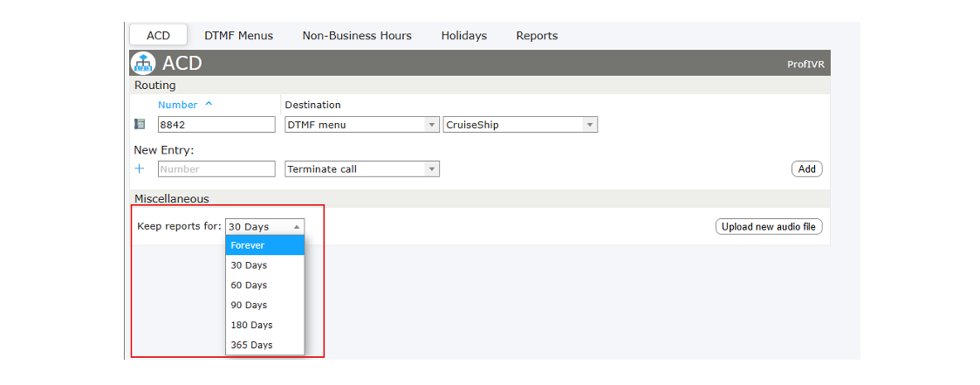The width and height of the screenshot is (980, 385).
Task: Choose 60 Days retention option
Action: (x=265, y=285)
